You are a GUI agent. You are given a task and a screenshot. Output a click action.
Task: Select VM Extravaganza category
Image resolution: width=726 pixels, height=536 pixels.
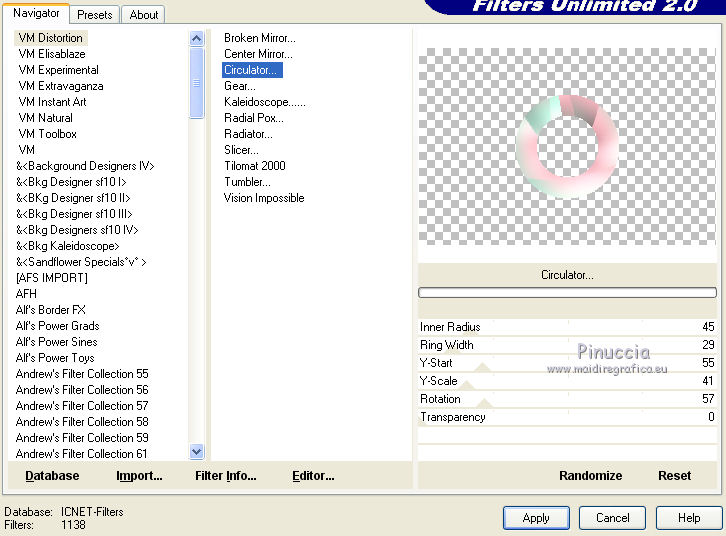click(x=61, y=86)
